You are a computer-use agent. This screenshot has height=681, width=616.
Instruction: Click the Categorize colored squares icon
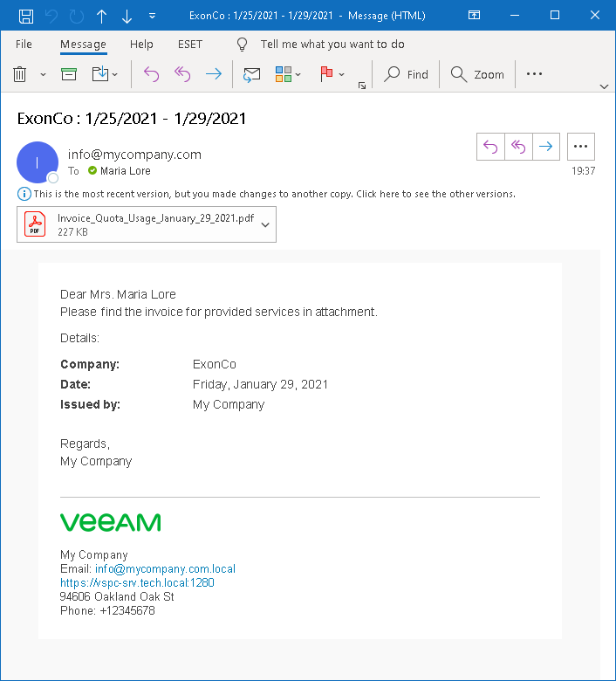[284, 74]
